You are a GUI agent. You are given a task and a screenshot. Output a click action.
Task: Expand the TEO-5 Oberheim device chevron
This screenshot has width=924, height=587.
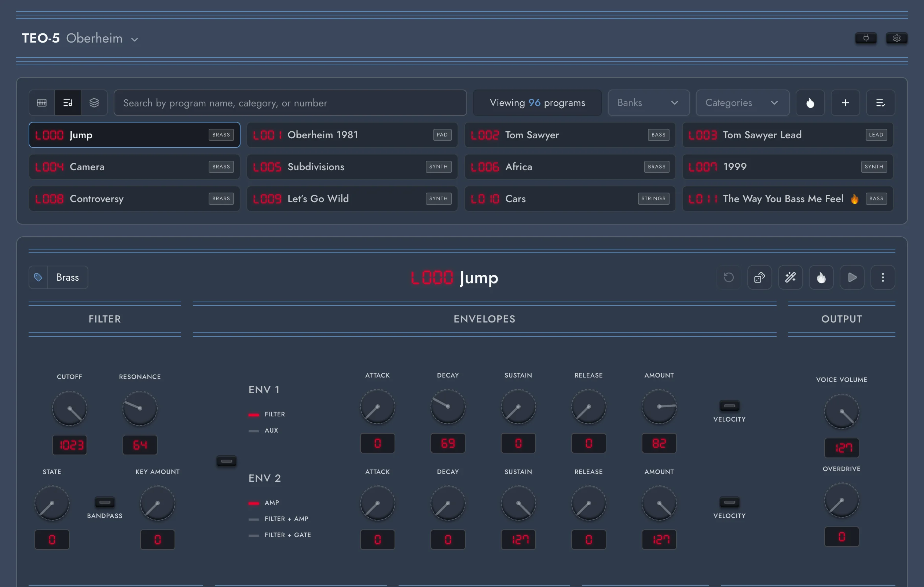(134, 39)
